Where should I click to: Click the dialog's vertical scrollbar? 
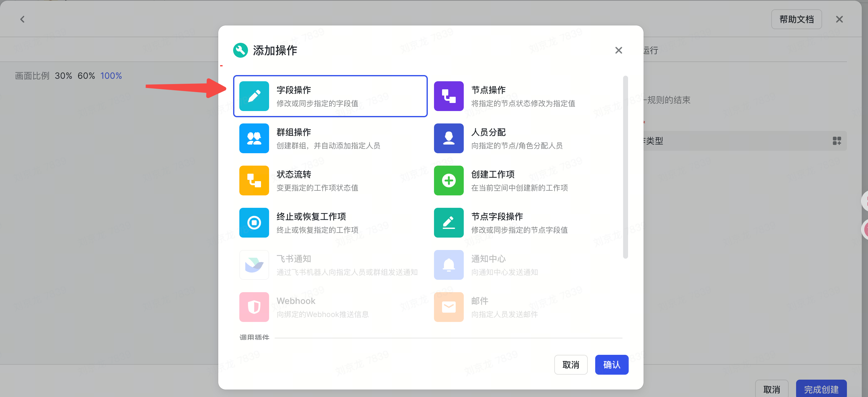(x=625, y=167)
